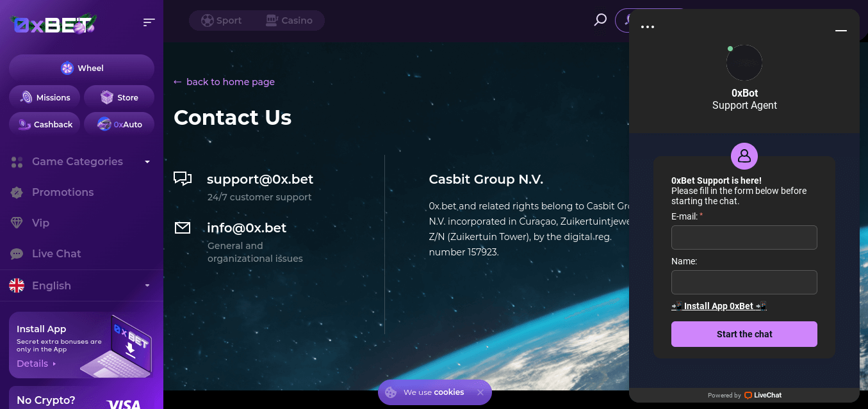Screen dimensions: 868x409
Task: Click the Promotions badge icon
Action: coord(17,192)
